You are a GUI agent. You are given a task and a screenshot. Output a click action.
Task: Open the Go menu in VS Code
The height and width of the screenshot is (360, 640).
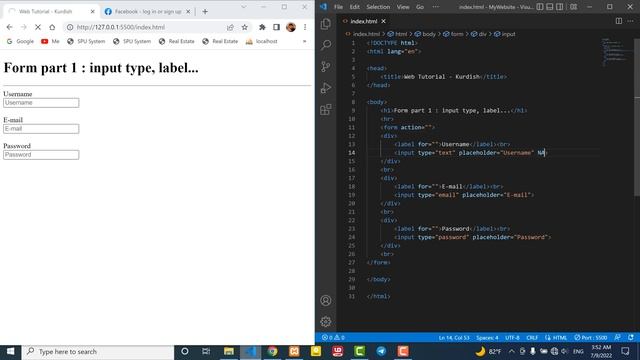[x=420, y=7]
